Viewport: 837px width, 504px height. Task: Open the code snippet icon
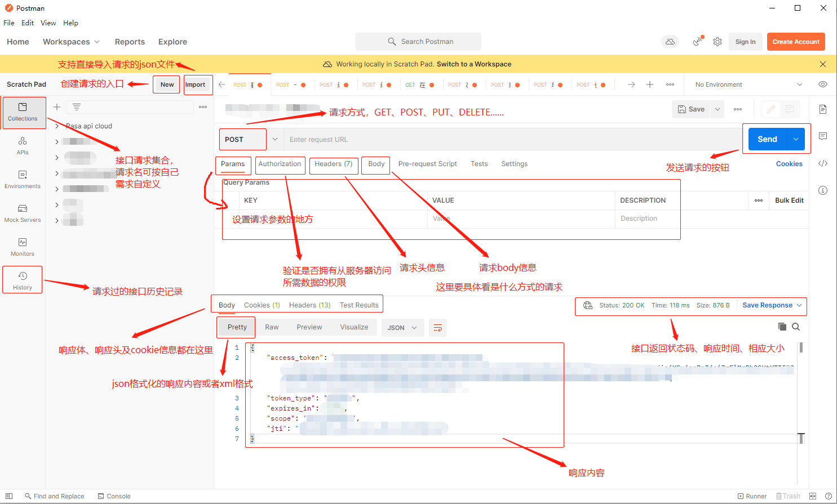coord(823,163)
